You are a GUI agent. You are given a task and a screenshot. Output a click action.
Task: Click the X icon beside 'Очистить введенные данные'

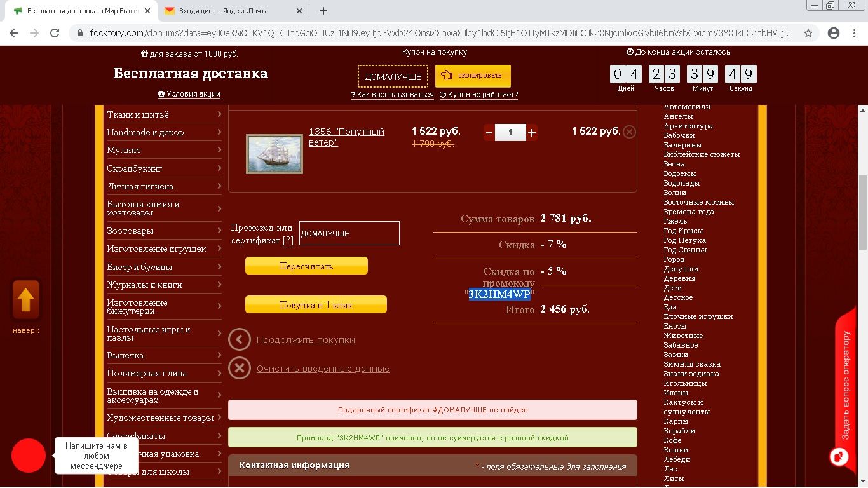[x=240, y=368]
